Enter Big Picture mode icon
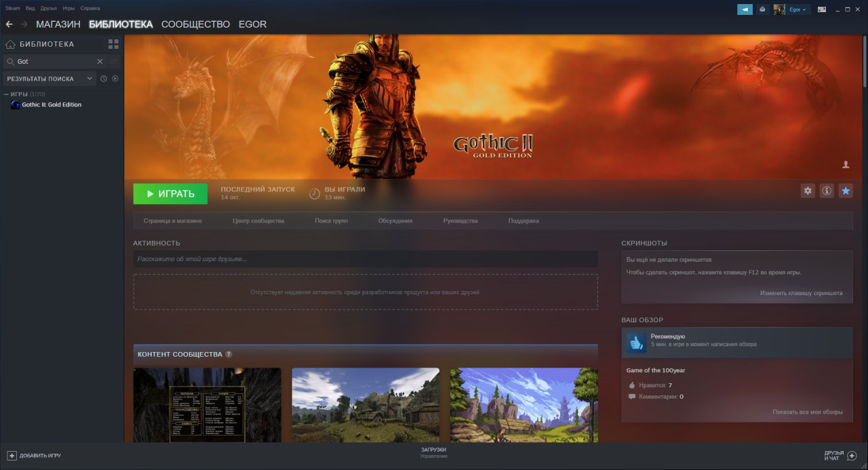 822,9
